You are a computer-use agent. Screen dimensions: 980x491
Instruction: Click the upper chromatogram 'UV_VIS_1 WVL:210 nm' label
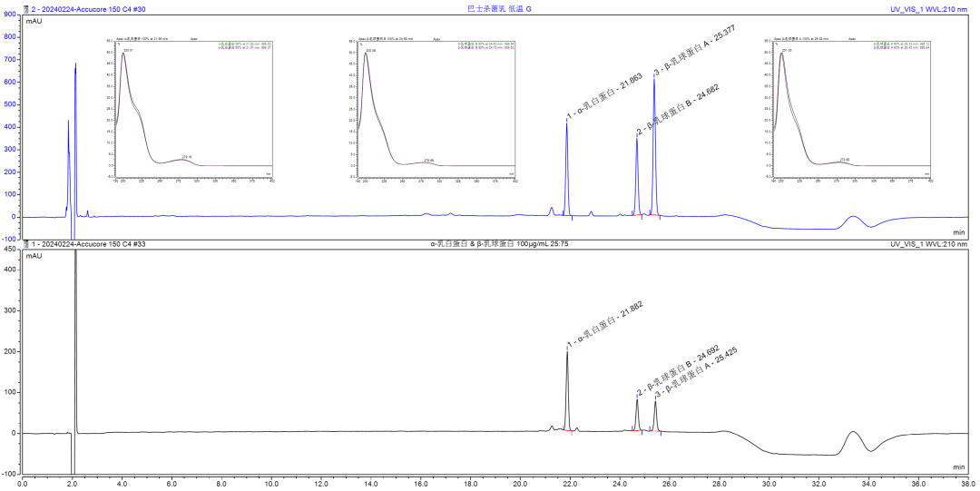pos(929,9)
